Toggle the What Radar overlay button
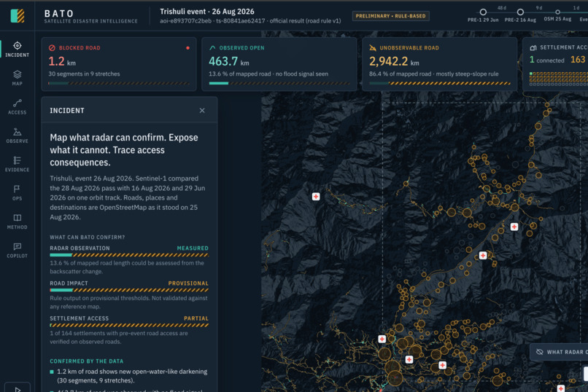 (x=559, y=352)
